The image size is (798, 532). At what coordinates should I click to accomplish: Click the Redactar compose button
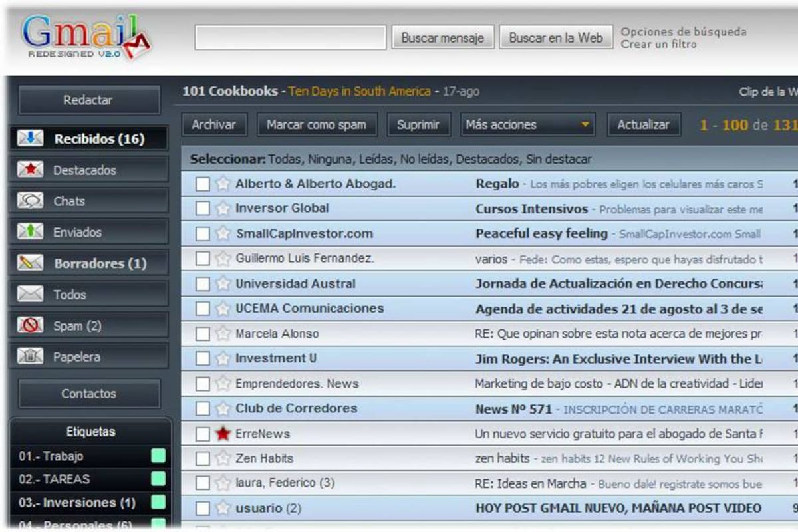88,100
